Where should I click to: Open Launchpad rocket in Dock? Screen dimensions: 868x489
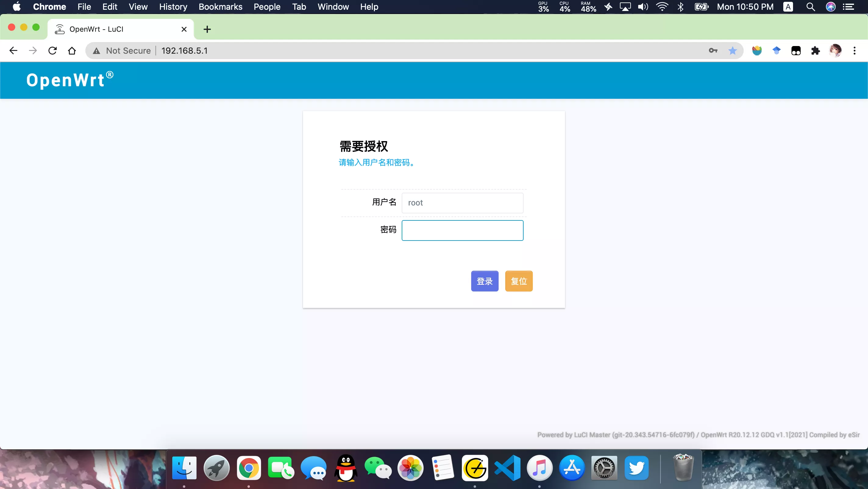(216, 468)
